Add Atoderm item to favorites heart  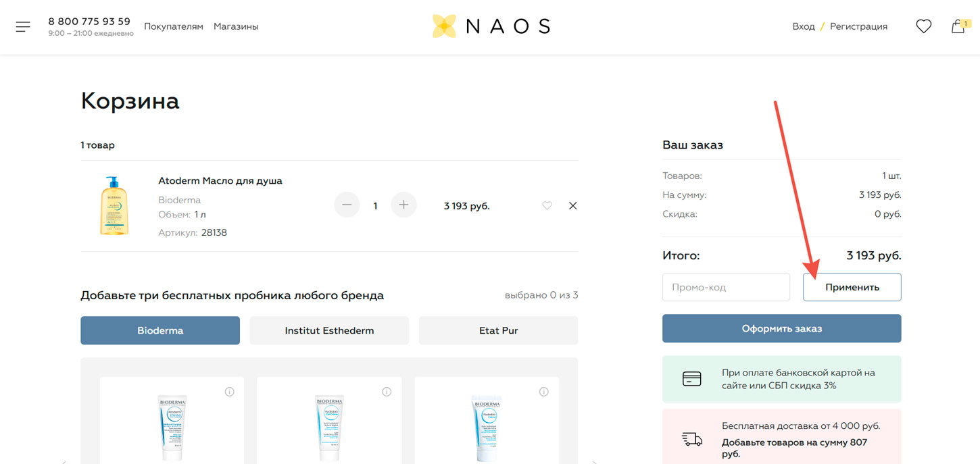click(x=547, y=206)
